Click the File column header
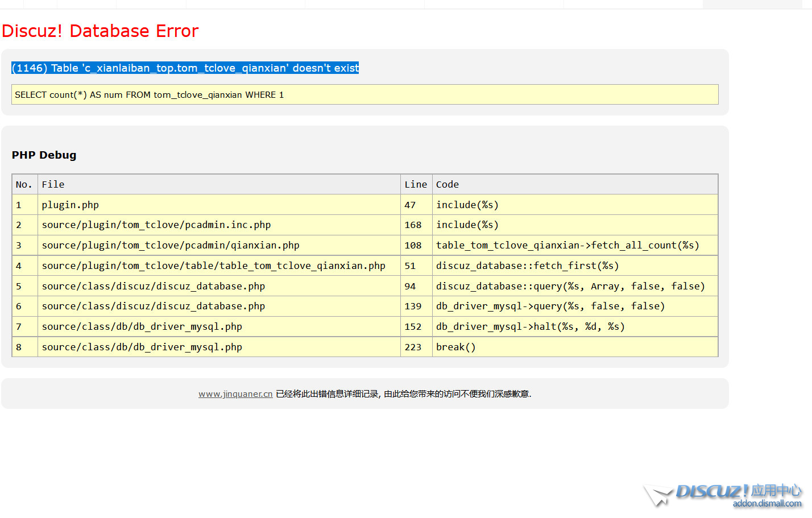Screen dimensions: 812x518 (53, 185)
